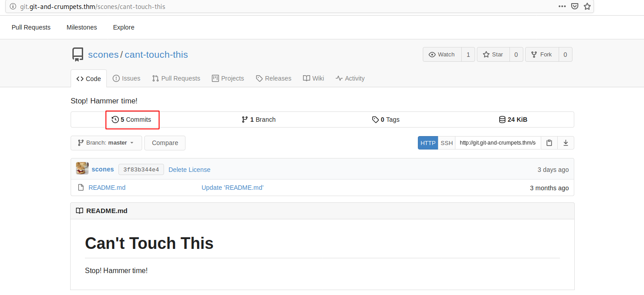Open Explore in the top navigation

click(x=124, y=27)
